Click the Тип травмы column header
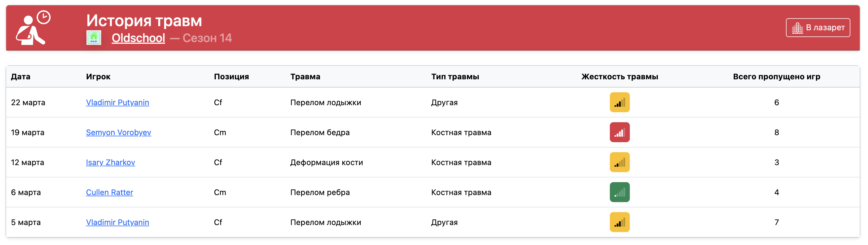 (455, 76)
